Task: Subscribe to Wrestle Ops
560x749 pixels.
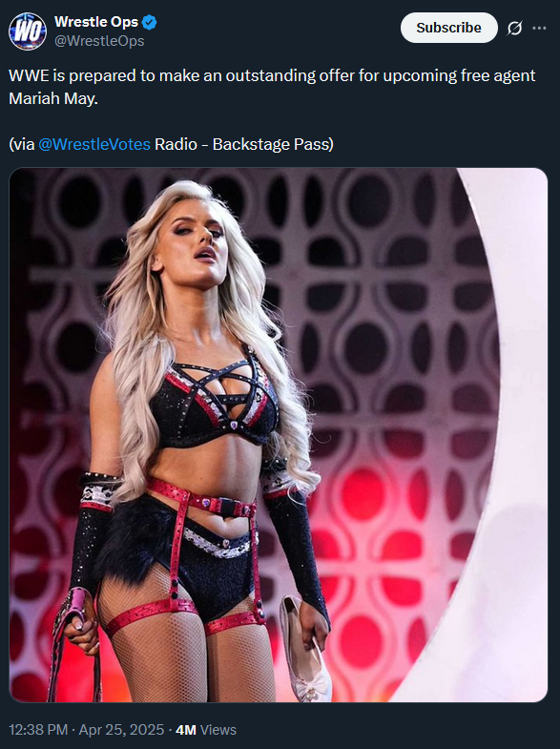Action: [x=448, y=28]
